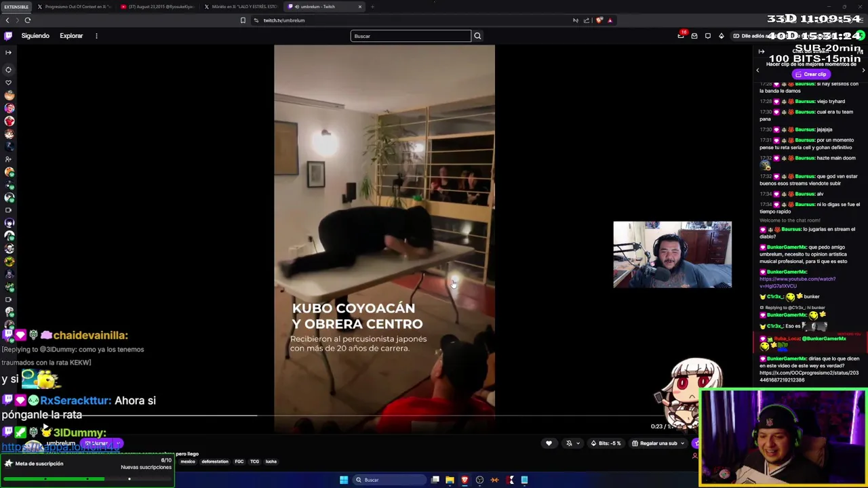Click the heart icon in left sidebar
Viewport: 868px width, 488px height.
tap(9, 83)
